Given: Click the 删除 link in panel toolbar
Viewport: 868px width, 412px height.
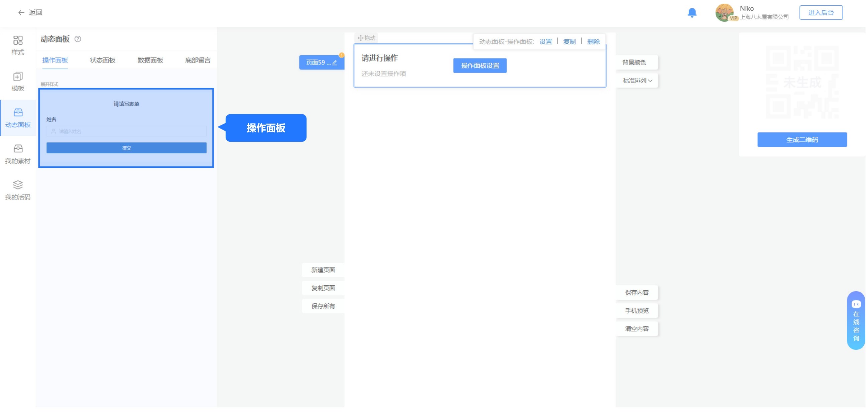Looking at the screenshot, I should (593, 42).
